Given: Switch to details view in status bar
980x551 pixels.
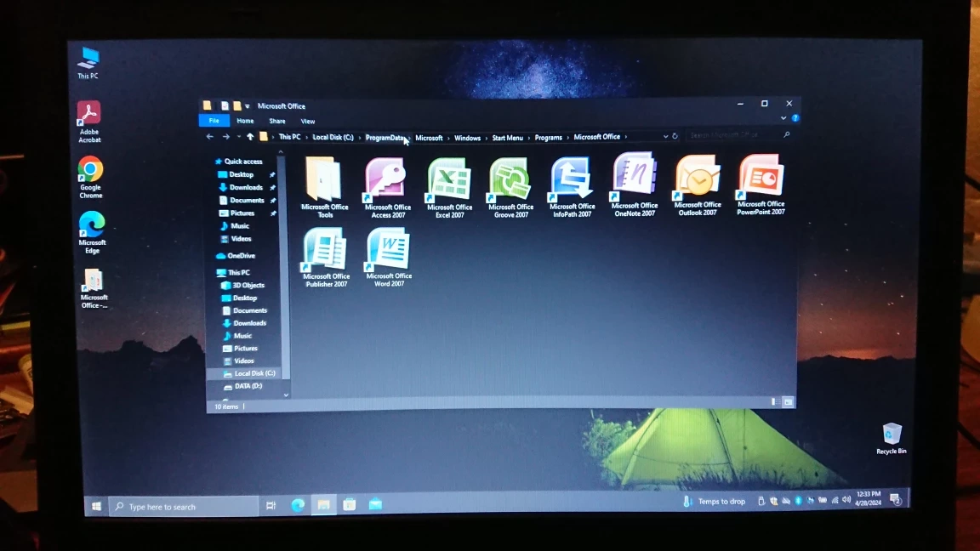Looking at the screenshot, I should (x=775, y=401).
